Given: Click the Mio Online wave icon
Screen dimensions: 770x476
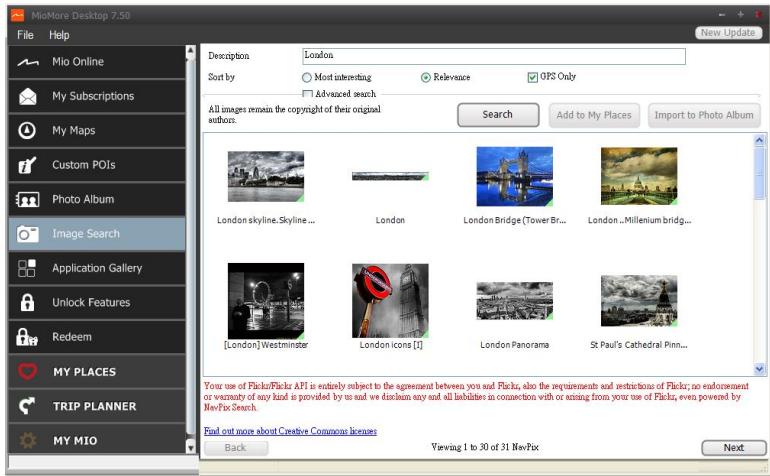Looking at the screenshot, I should tap(28, 62).
